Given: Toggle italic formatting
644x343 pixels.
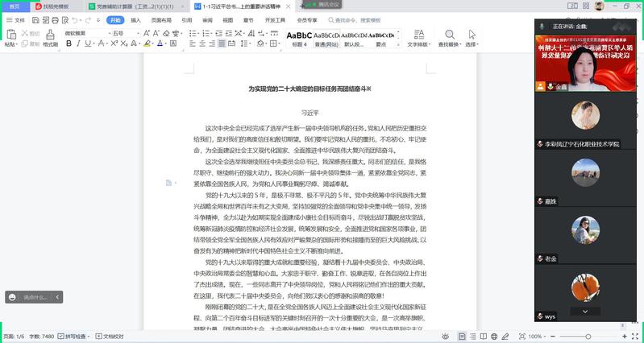Looking at the screenshot, I should (78, 43).
